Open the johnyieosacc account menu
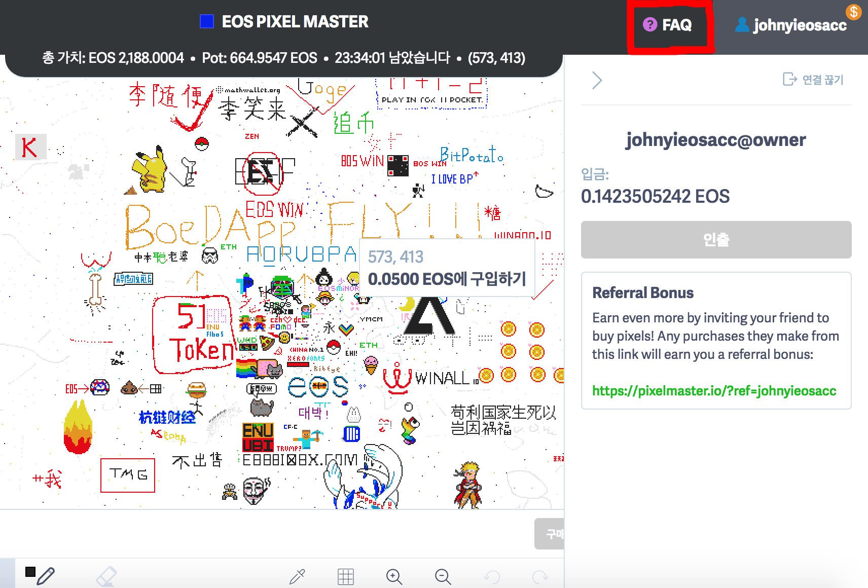The width and height of the screenshot is (868, 588). coord(791,25)
